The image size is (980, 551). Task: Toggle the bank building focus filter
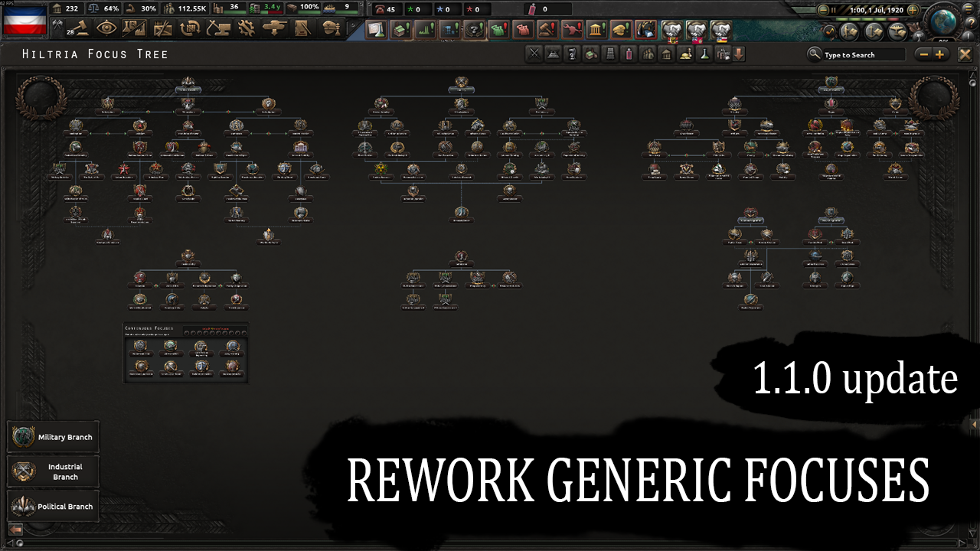coord(666,54)
